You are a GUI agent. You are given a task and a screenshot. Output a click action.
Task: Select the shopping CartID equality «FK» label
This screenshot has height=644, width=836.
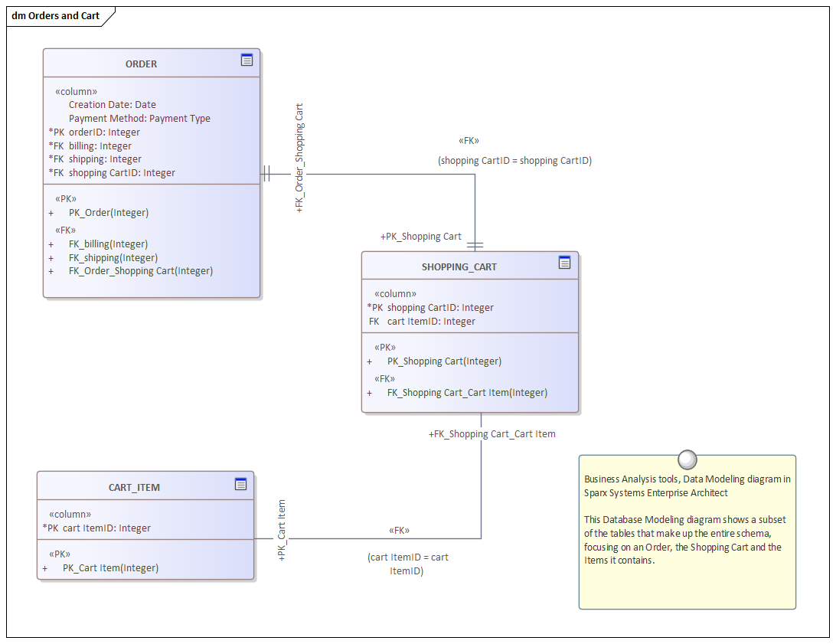tap(513, 160)
